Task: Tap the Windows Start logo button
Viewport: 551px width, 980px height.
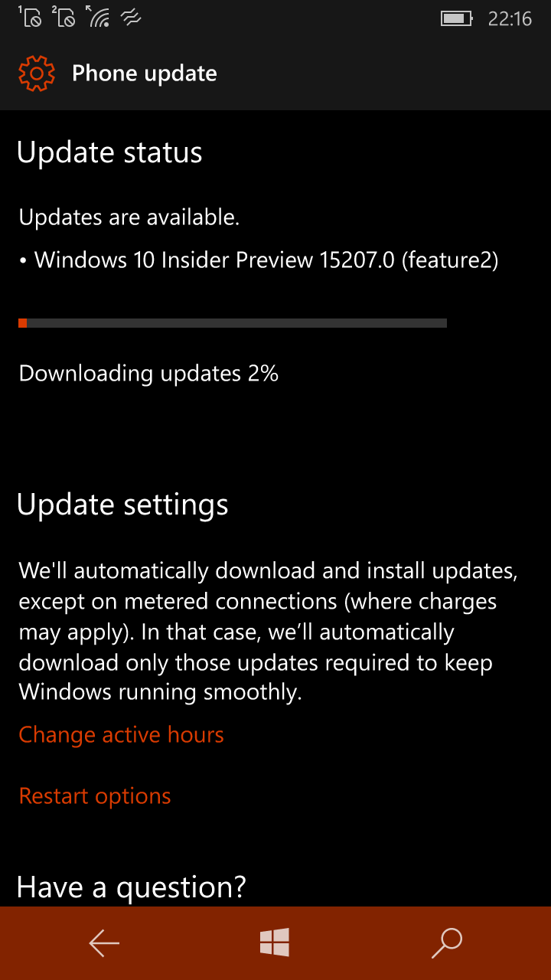Action: click(275, 942)
